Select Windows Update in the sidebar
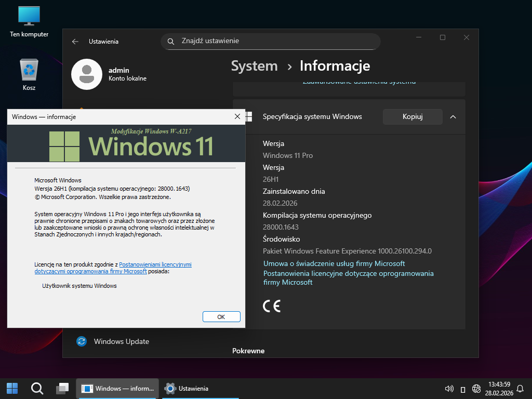 (x=121, y=341)
